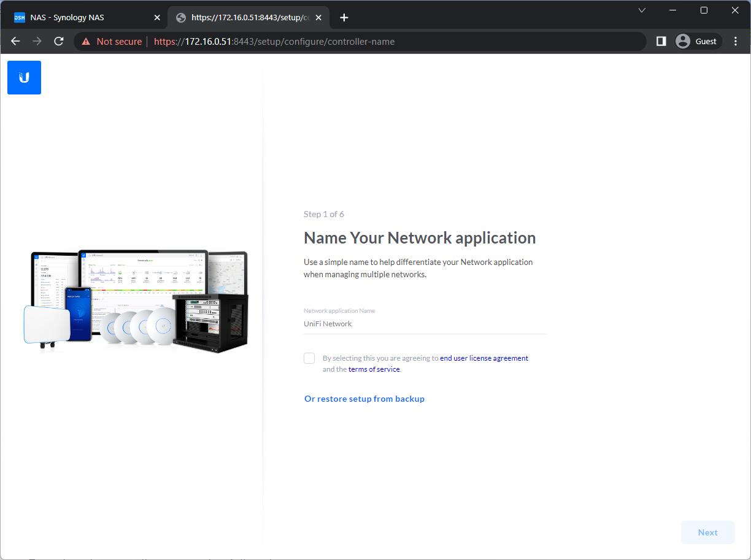Check the license agreement checkbox

tap(309, 358)
